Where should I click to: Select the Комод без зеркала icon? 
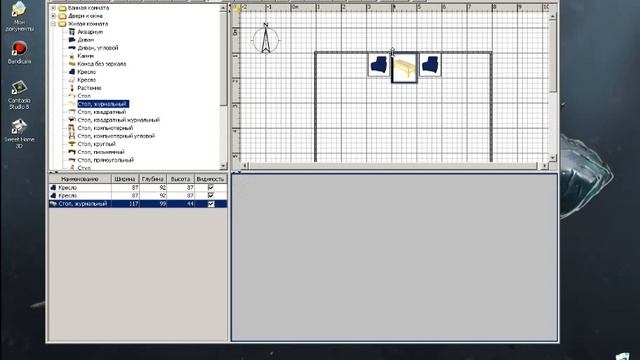click(x=72, y=64)
